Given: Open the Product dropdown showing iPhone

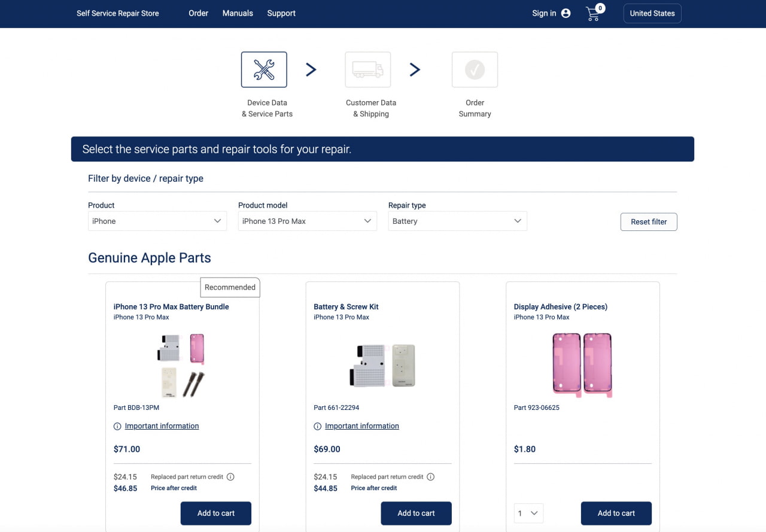Looking at the screenshot, I should click(157, 221).
